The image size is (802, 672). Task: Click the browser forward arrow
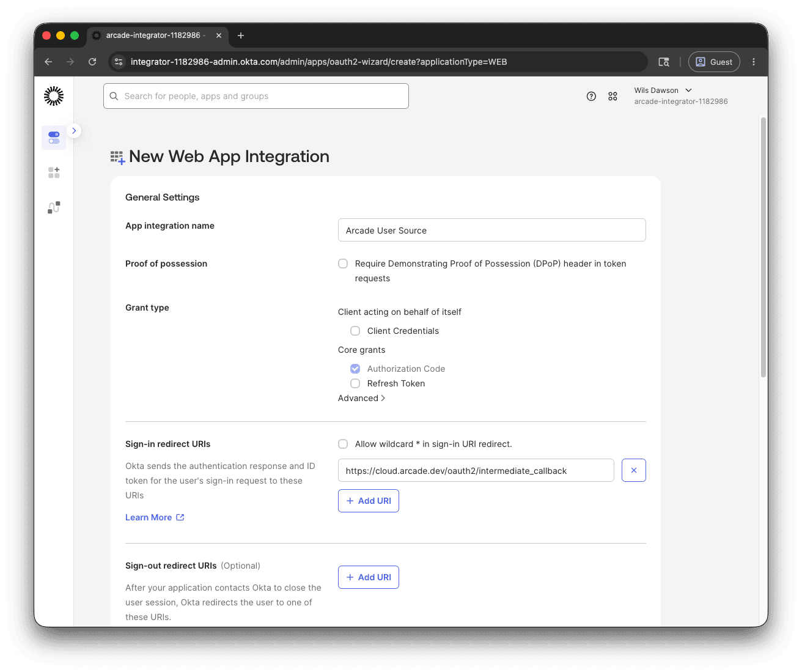tap(70, 62)
